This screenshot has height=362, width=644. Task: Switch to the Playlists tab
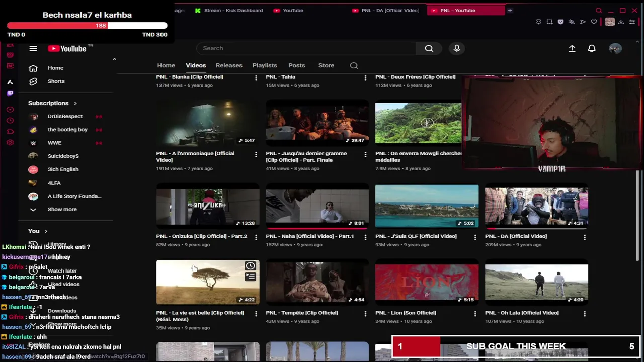point(265,65)
